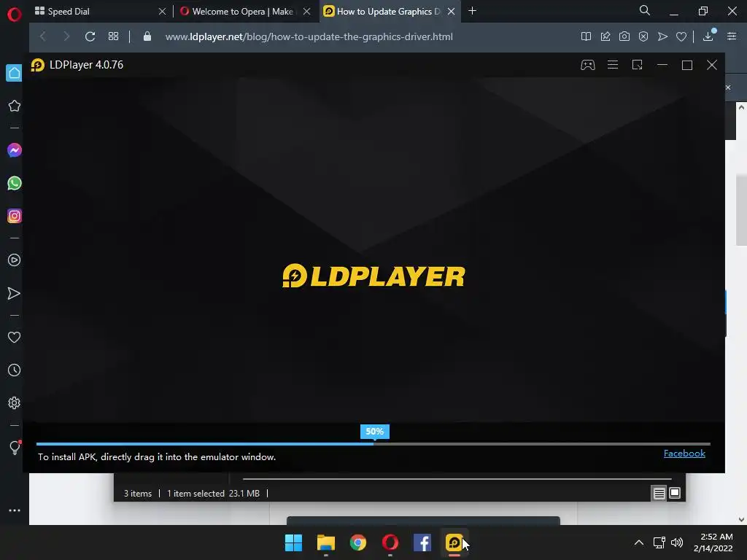Open Speed Dial grid button in toolbar
This screenshot has height=560, width=747.
pyautogui.click(x=113, y=36)
